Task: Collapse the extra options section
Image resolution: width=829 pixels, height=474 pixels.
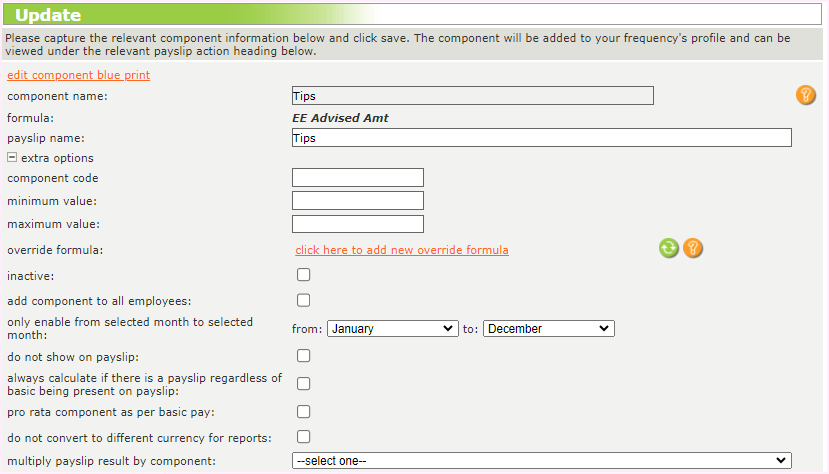Action: pos(12,157)
